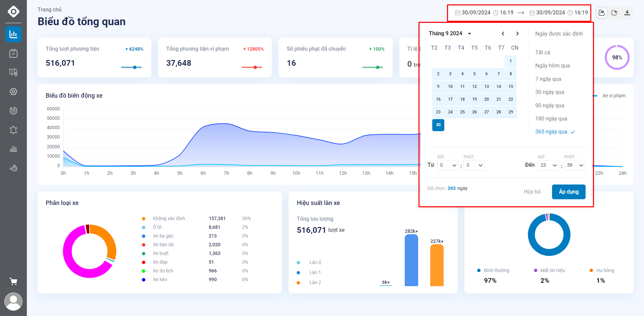
Task: Click the Áp dụng button
Action: click(569, 192)
